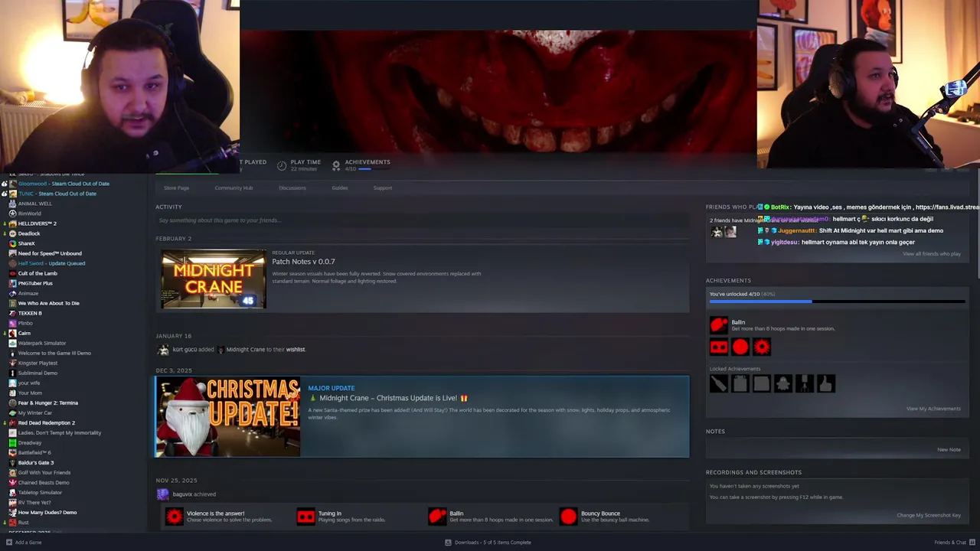Click the Play Time clock icon
The width and height of the screenshot is (980, 551).
(x=282, y=165)
